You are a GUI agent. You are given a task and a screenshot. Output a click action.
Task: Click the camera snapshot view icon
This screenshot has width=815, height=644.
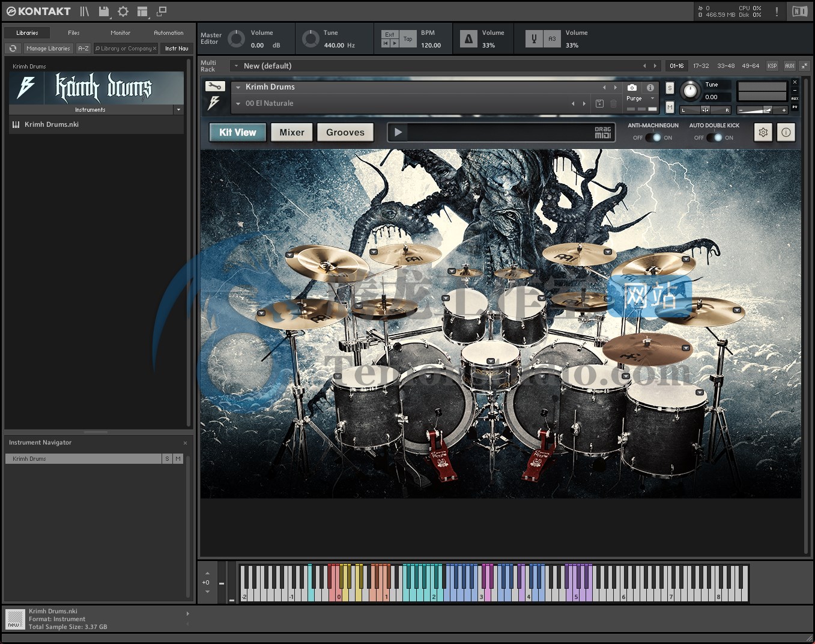pos(632,88)
